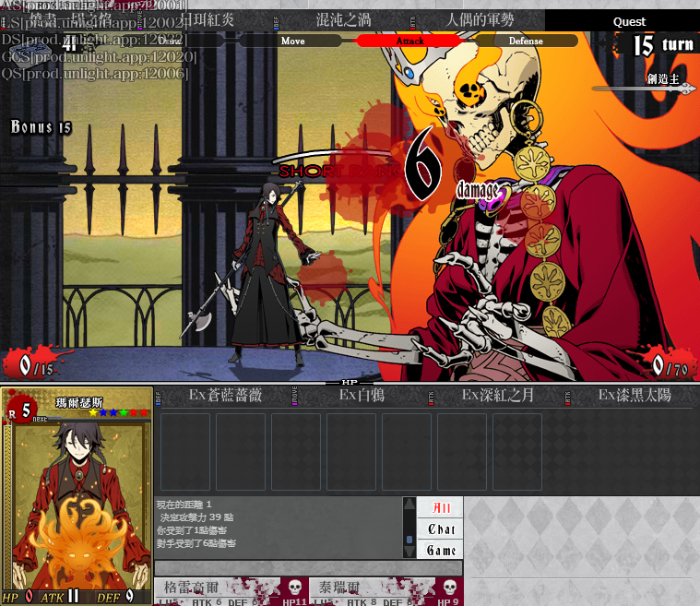Click the HP11 value on 格雷高爾's card
This screenshot has width=700, height=606.
[294, 602]
